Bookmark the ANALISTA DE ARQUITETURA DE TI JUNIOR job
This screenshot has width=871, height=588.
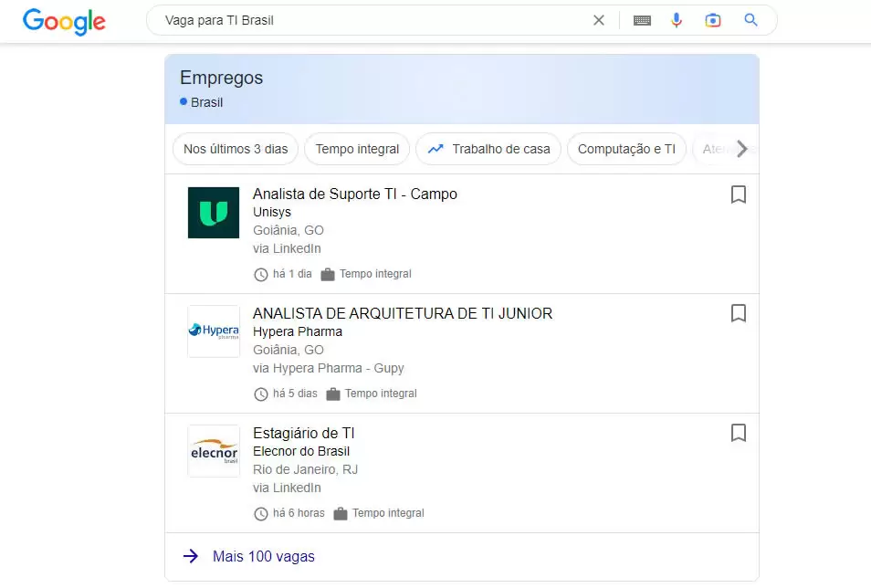[739, 313]
